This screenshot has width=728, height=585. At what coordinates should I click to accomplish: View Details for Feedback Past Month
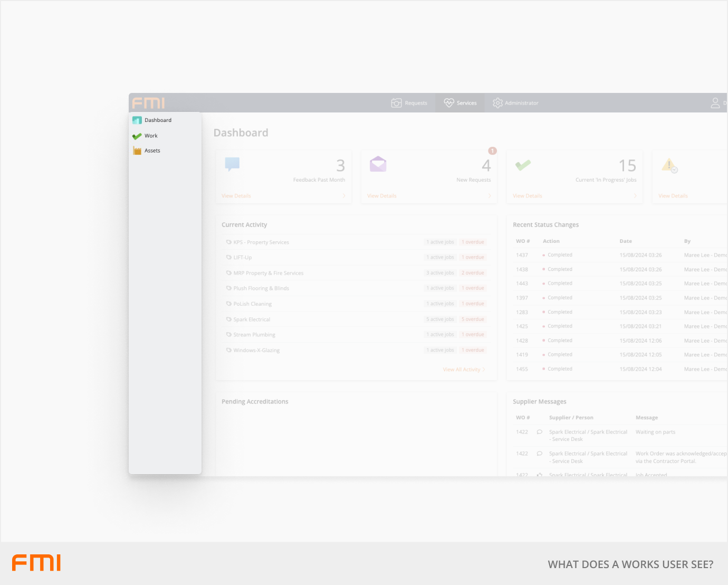point(236,196)
